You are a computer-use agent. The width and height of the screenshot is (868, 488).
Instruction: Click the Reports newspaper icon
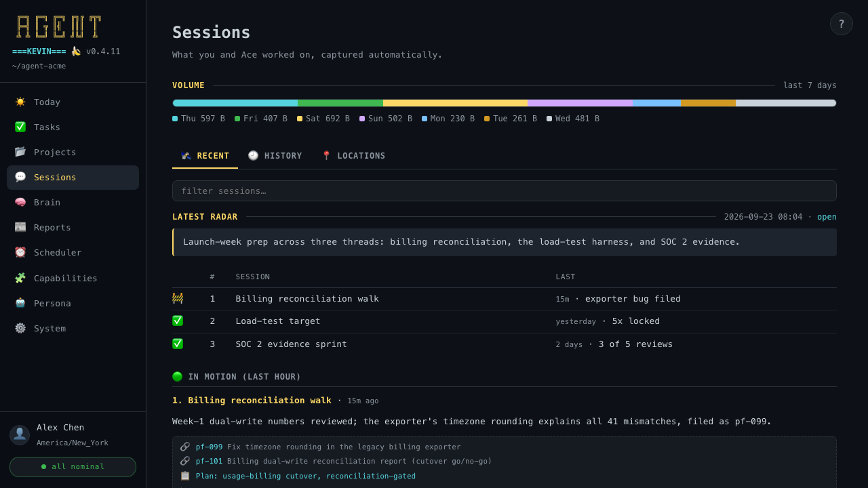tap(20, 227)
